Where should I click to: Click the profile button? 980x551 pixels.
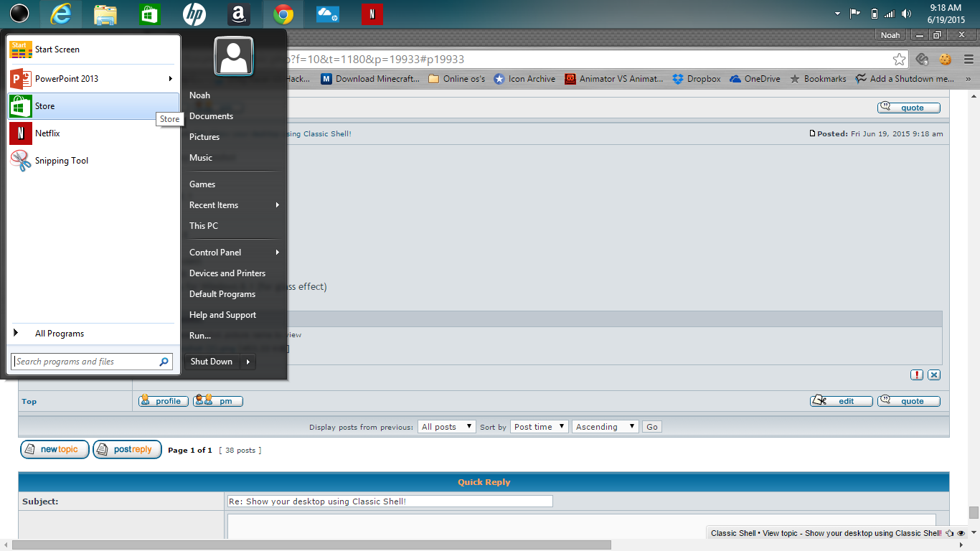tap(164, 401)
